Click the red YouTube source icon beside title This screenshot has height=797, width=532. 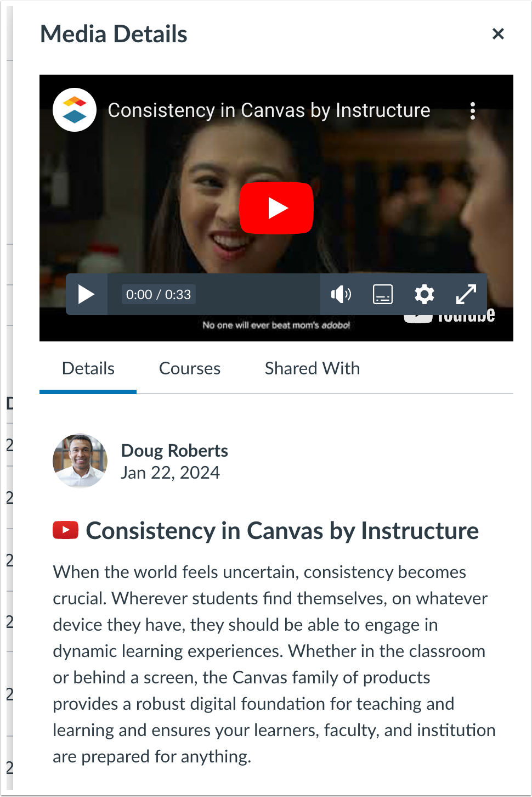pos(66,530)
